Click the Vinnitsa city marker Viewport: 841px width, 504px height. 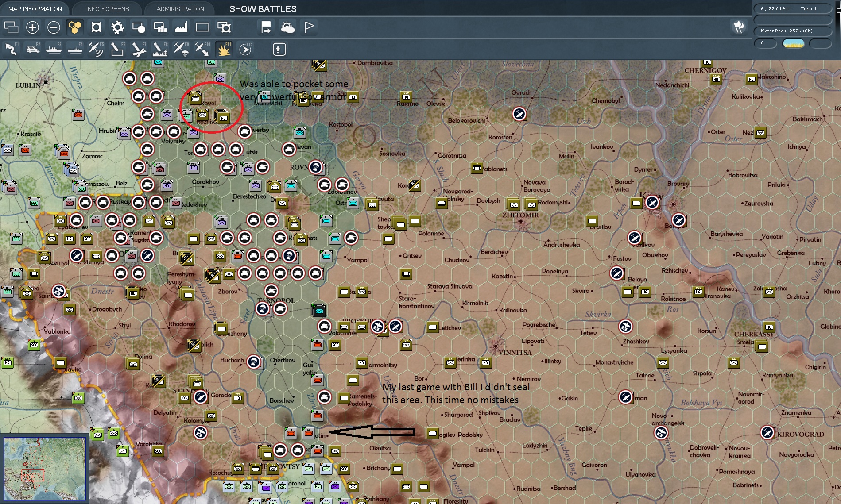496,346
